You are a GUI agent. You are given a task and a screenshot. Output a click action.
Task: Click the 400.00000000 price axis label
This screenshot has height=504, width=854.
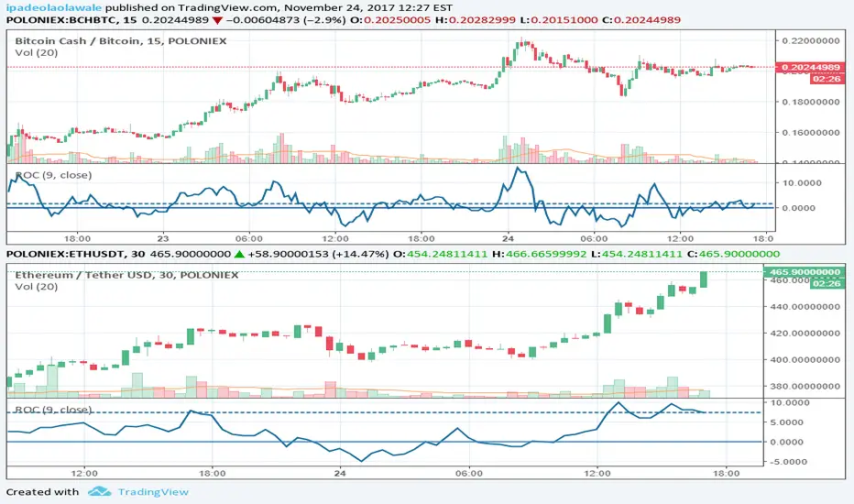click(805, 360)
